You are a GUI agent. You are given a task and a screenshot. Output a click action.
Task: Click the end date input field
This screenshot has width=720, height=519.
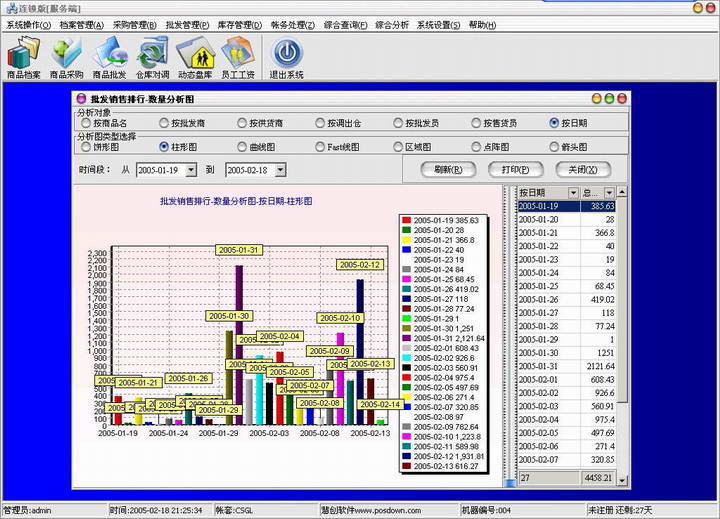point(250,170)
